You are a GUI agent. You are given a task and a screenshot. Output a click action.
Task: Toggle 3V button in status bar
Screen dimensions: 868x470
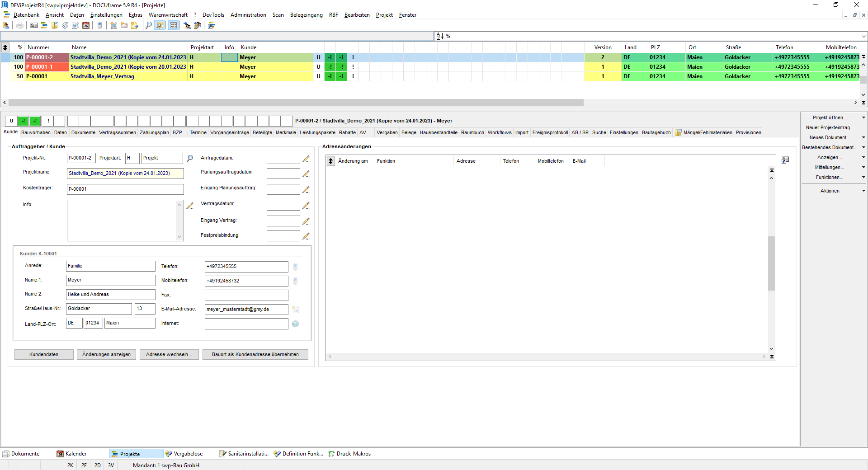[111, 465]
